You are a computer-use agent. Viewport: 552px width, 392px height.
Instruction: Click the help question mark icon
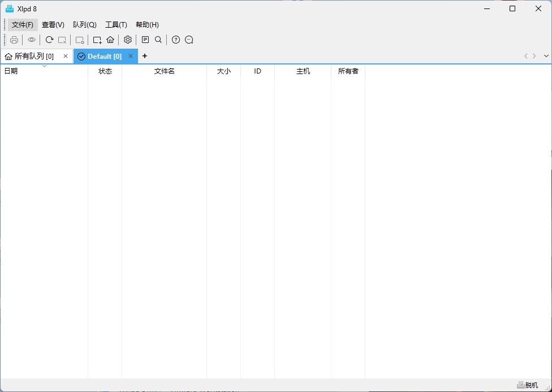[175, 40]
